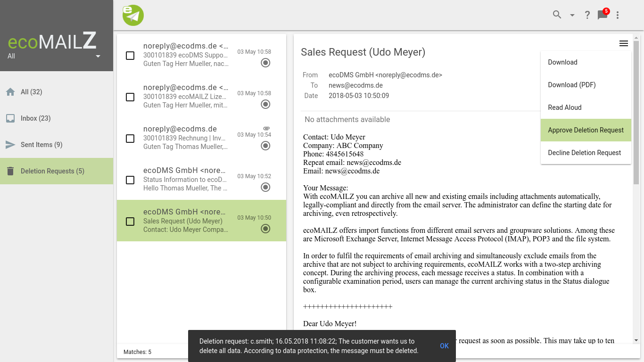This screenshot has width=644, height=362.
Task: Dismiss notification with OK button
Action: 444,346
